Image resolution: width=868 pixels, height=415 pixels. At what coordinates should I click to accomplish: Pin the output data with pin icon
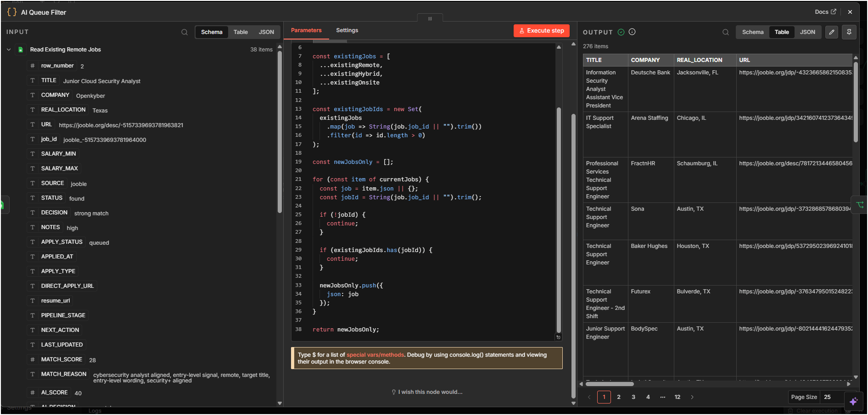click(x=849, y=32)
